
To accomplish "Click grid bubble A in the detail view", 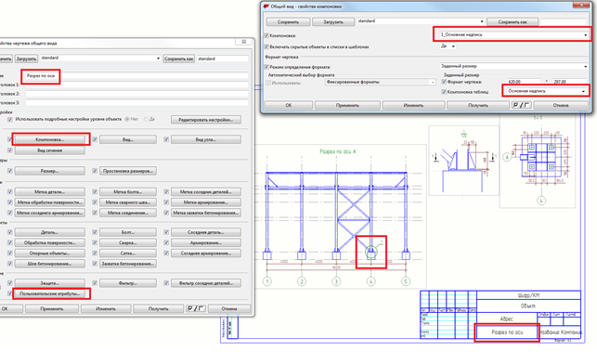I will (x=507, y=157).
